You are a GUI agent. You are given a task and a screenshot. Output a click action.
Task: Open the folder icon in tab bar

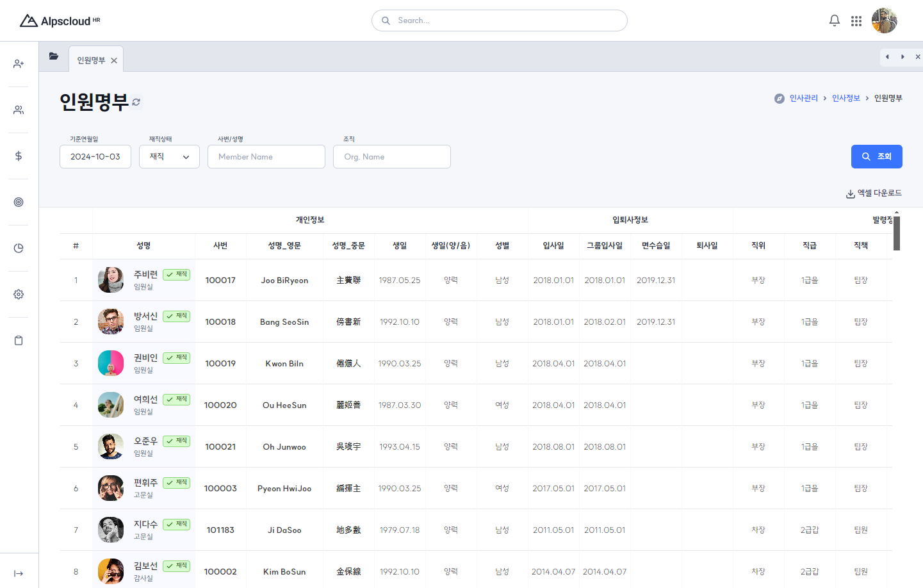tap(54, 56)
